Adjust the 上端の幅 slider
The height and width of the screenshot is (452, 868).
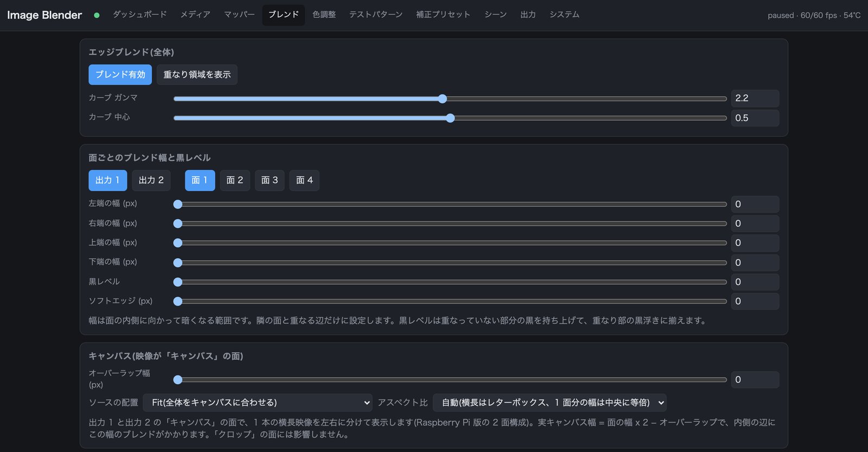(450, 243)
